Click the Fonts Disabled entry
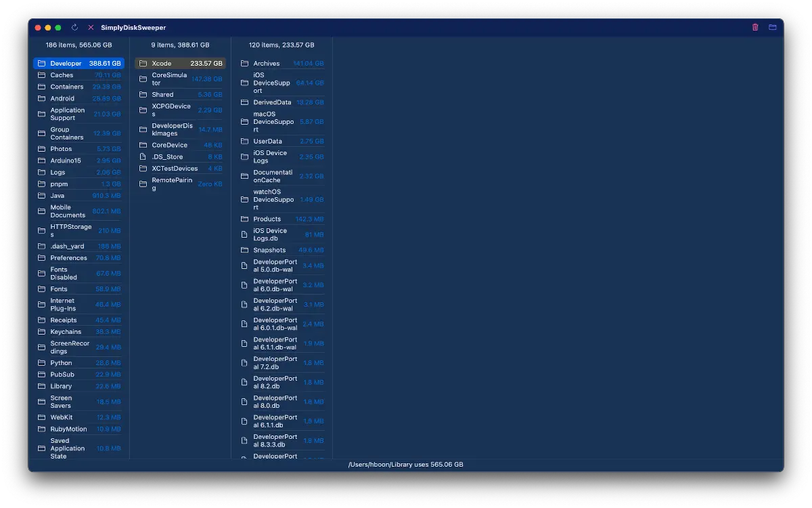Viewport: 812px width, 508px height. coord(78,274)
